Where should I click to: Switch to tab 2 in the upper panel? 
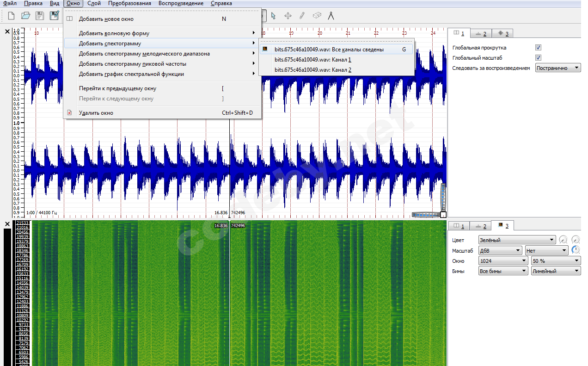click(x=481, y=34)
